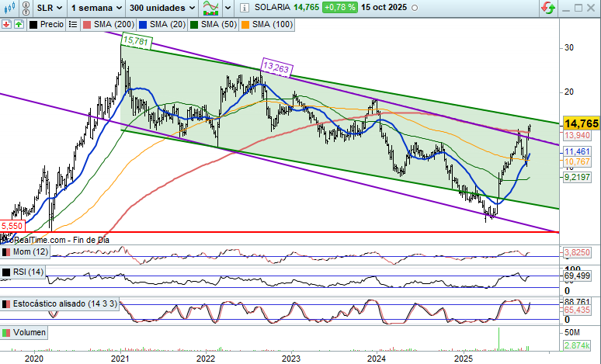Click the Volumen panel label

[x=28, y=332]
